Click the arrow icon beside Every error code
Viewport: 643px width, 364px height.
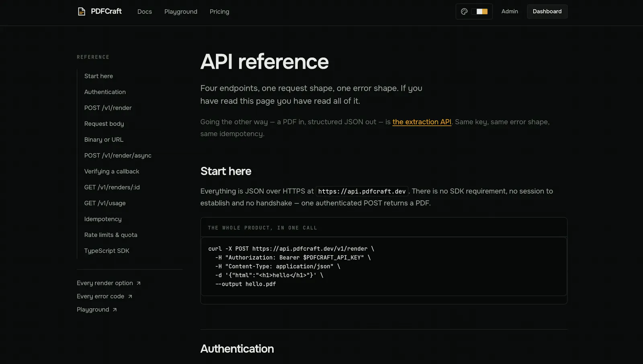[130, 297]
